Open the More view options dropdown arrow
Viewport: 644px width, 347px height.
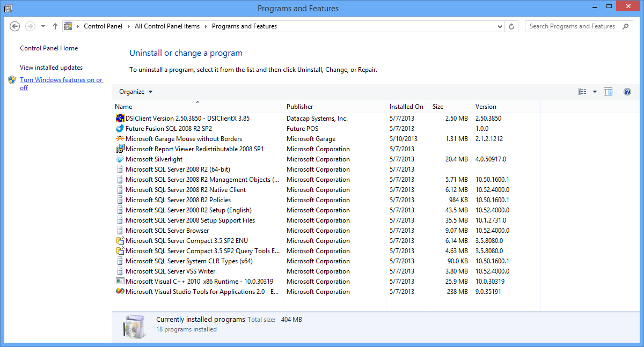tap(595, 92)
